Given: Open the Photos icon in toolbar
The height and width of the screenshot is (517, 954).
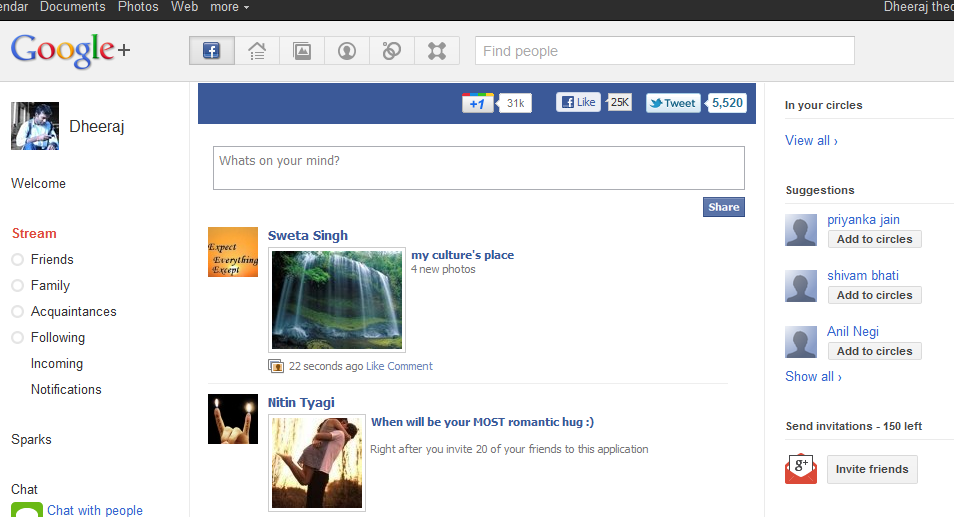Looking at the screenshot, I should coord(302,50).
